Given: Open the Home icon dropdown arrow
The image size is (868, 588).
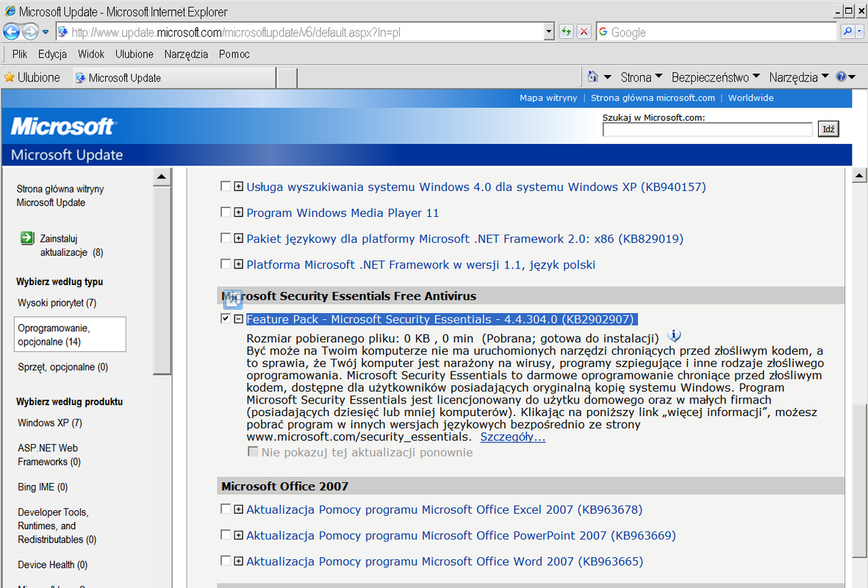Looking at the screenshot, I should (x=607, y=77).
